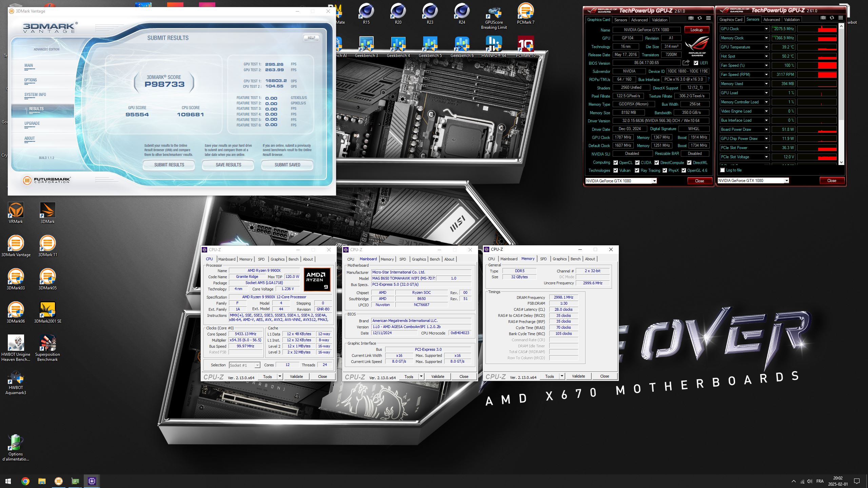Click the Lookup button in GPU-Z
Image resolution: width=868 pixels, height=488 pixels.
[x=696, y=30]
